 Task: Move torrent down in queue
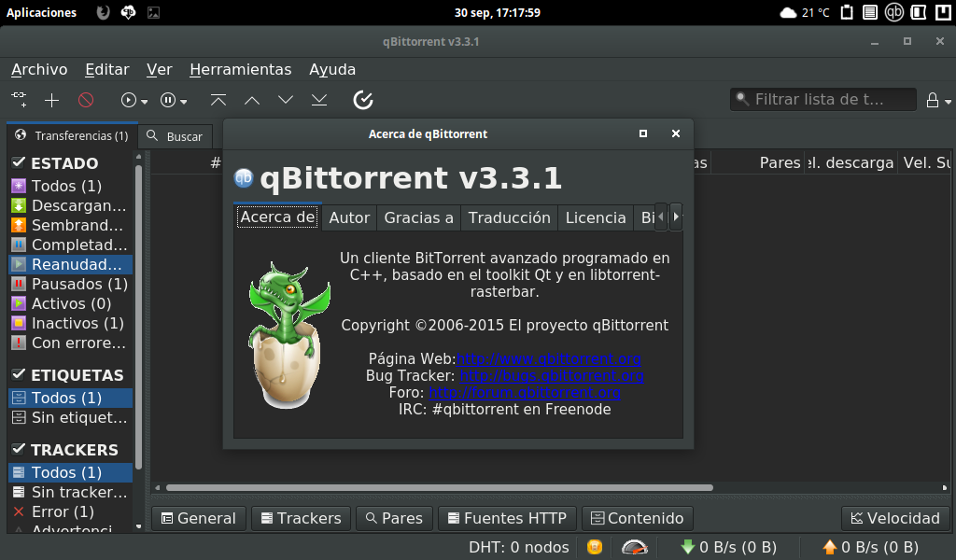click(x=286, y=100)
